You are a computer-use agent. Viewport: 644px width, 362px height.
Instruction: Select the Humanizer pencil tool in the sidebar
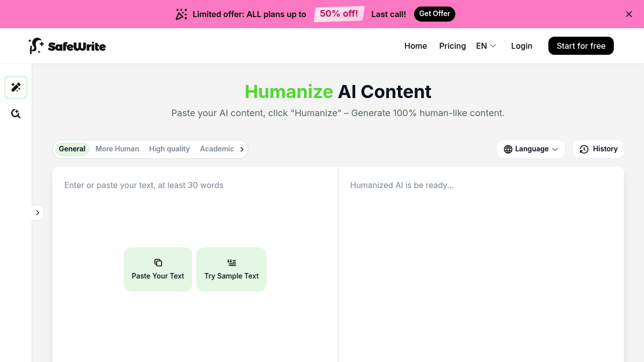16,87
